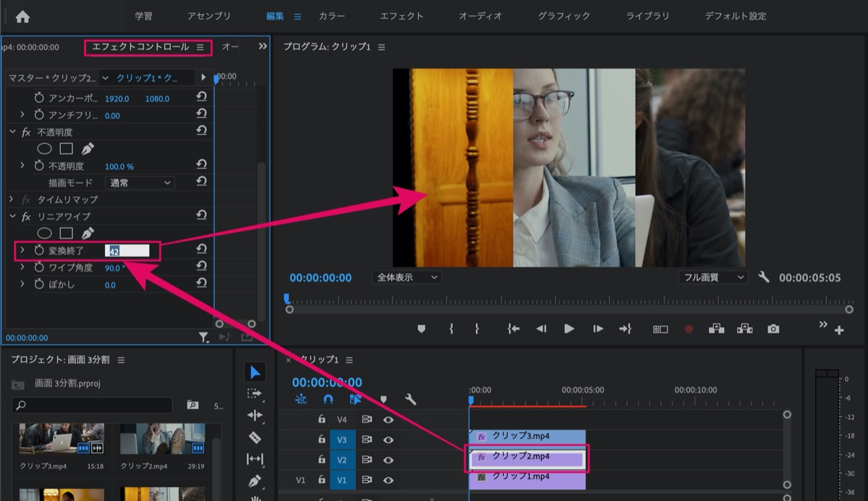This screenshot has width=868, height=501.
Task: Click the Home icon
Action: click(x=22, y=16)
